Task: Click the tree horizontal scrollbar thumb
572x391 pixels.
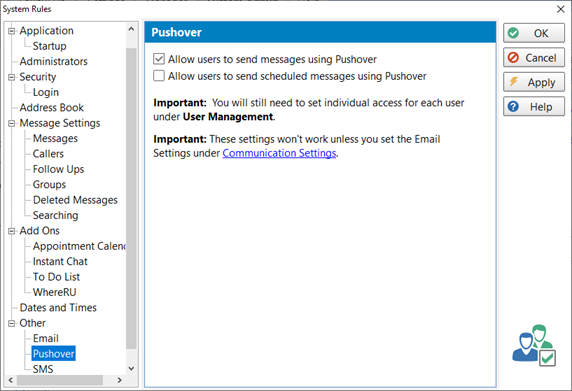Action: pyautogui.click(x=60, y=380)
